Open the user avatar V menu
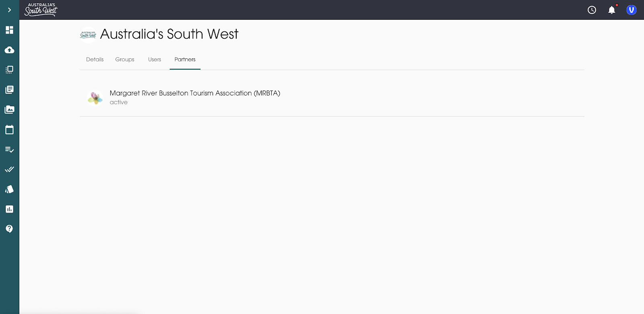This screenshot has width=644, height=314. coord(632,10)
